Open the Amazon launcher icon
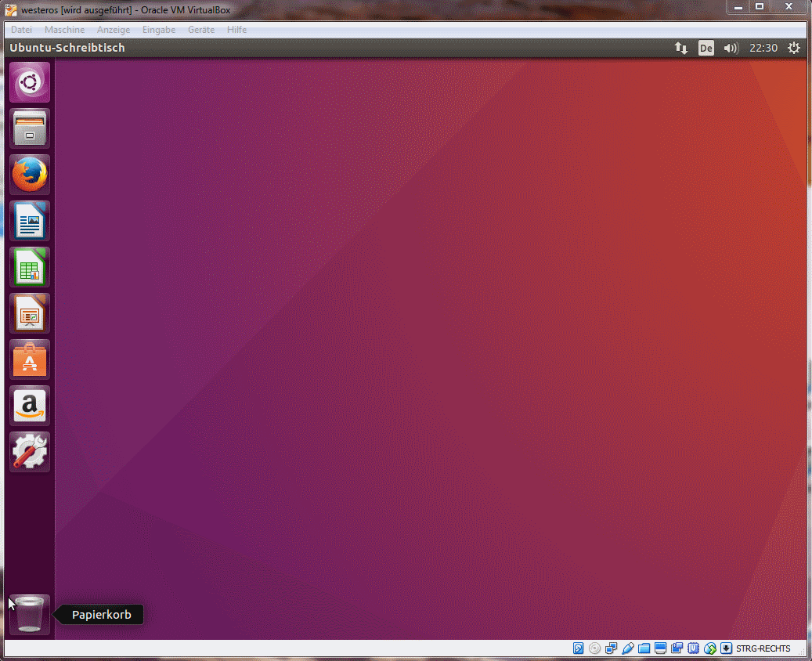The height and width of the screenshot is (661, 812). [x=30, y=406]
